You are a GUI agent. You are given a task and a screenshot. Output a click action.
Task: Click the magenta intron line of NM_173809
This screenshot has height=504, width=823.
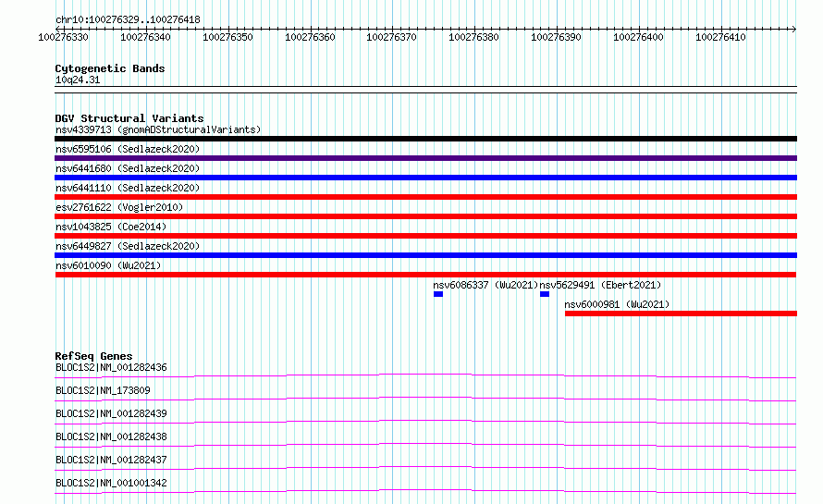tap(425, 398)
